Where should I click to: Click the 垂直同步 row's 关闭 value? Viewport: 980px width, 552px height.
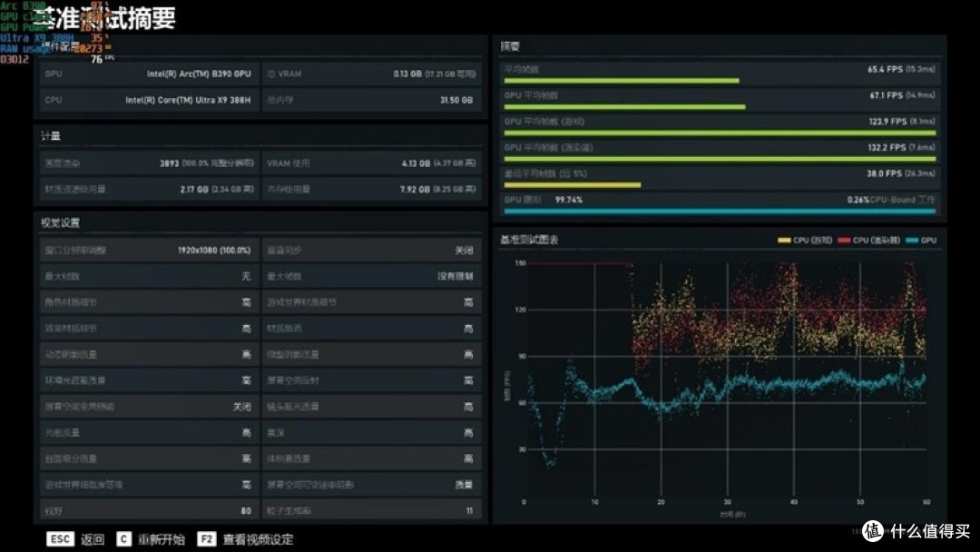coord(464,250)
